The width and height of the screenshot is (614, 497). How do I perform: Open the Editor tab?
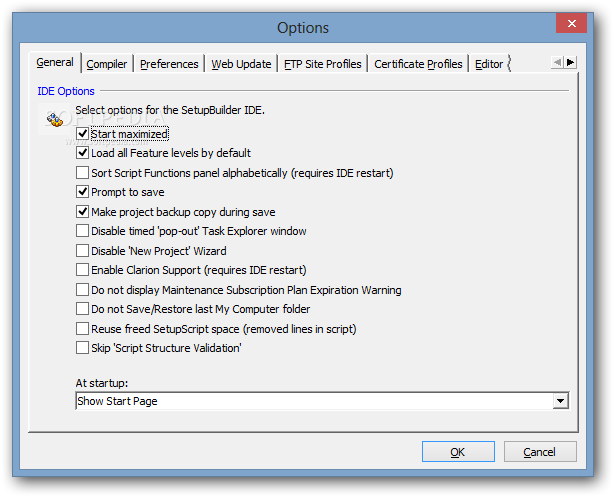(x=489, y=64)
